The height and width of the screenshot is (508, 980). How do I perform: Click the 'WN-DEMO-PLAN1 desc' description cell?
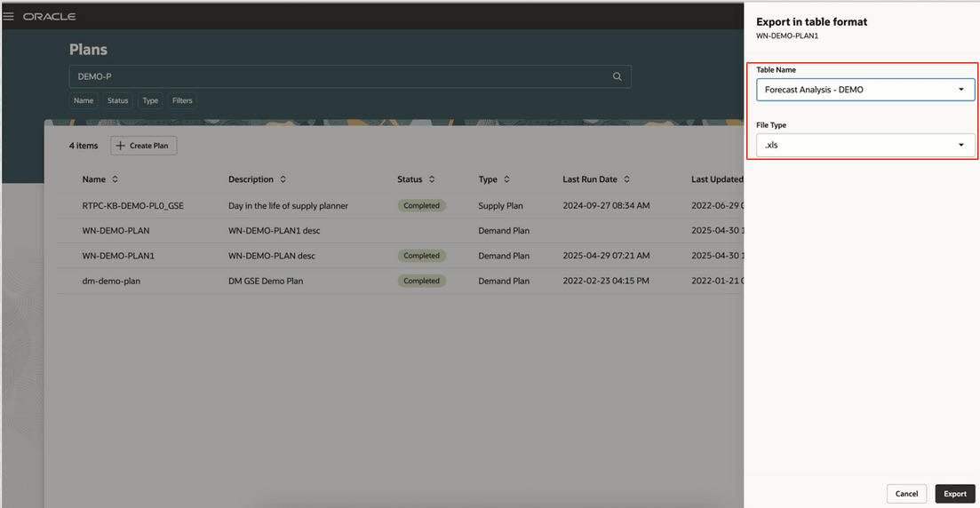click(274, 231)
